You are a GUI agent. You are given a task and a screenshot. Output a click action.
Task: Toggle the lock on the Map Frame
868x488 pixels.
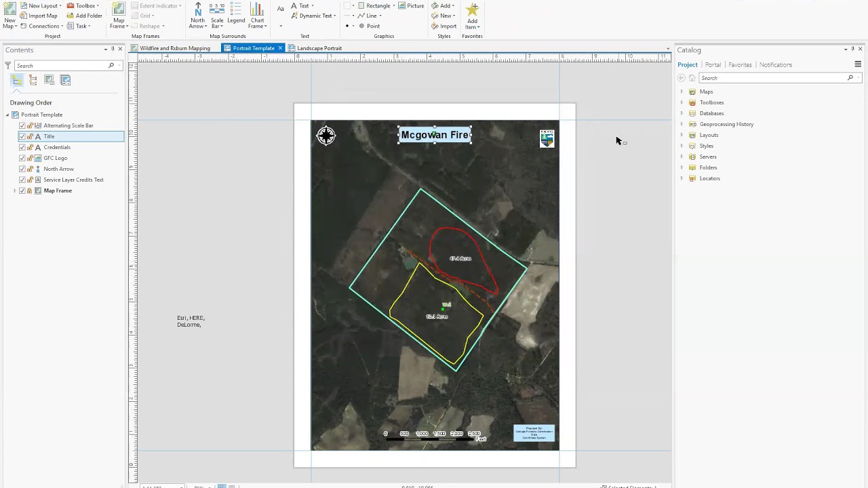30,190
